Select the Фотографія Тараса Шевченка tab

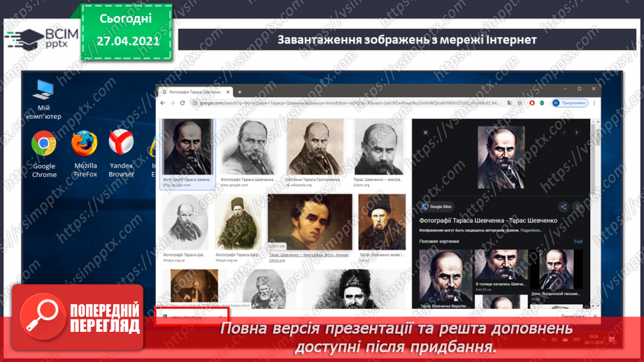point(194,92)
